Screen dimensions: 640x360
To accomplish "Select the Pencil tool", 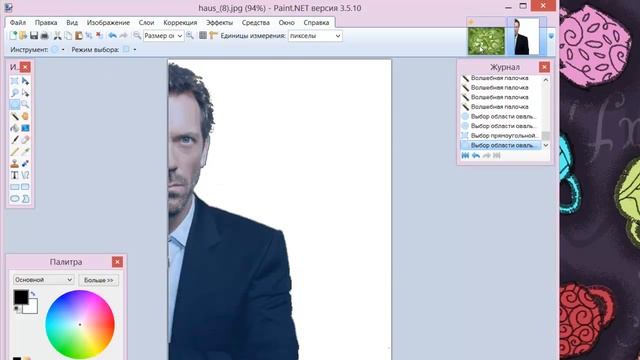I will pos(15,152).
